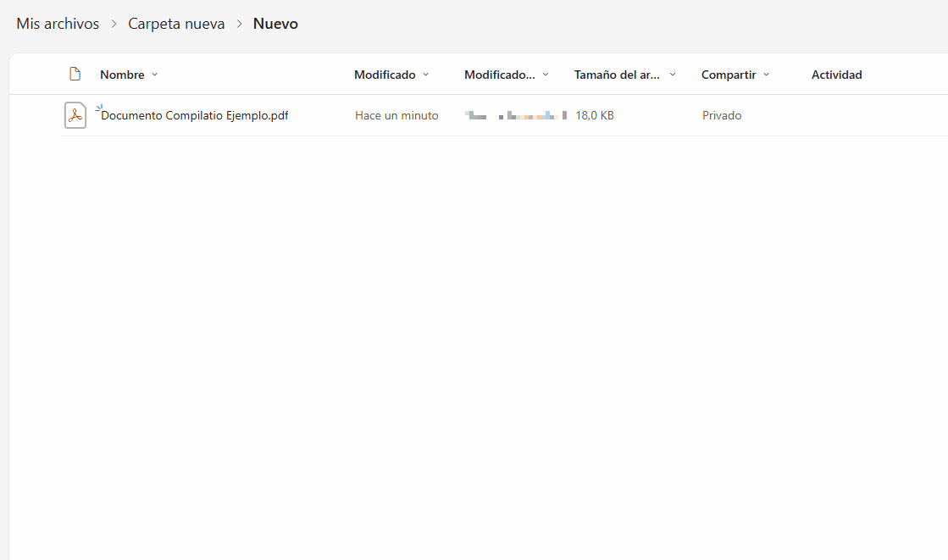
Task: Click 'Hace un minuto' modification time
Action: point(396,114)
